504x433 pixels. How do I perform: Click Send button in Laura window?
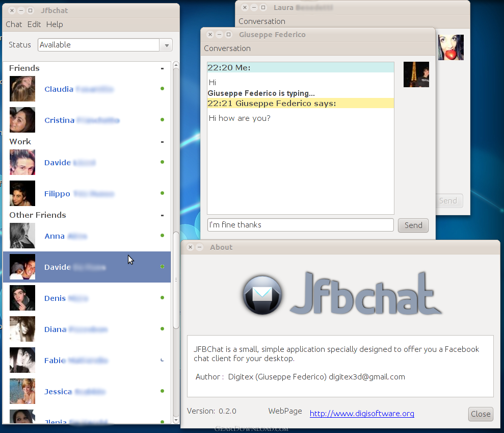click(449, 201)
